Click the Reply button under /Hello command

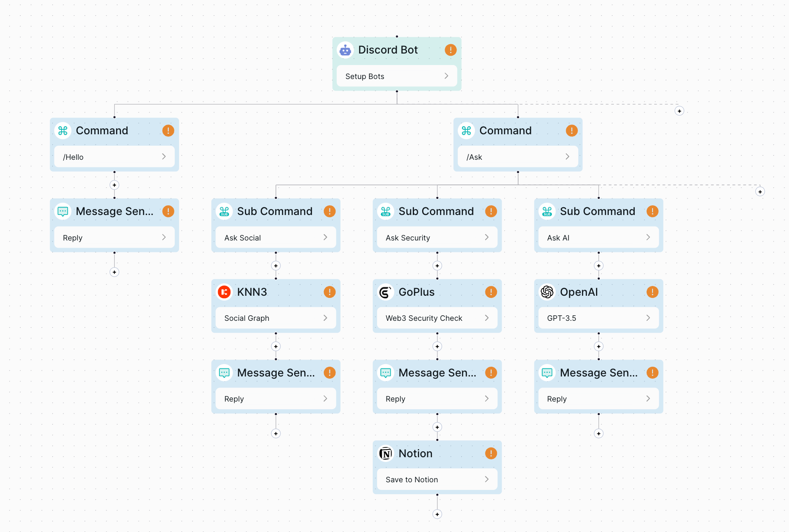[114, 237]
